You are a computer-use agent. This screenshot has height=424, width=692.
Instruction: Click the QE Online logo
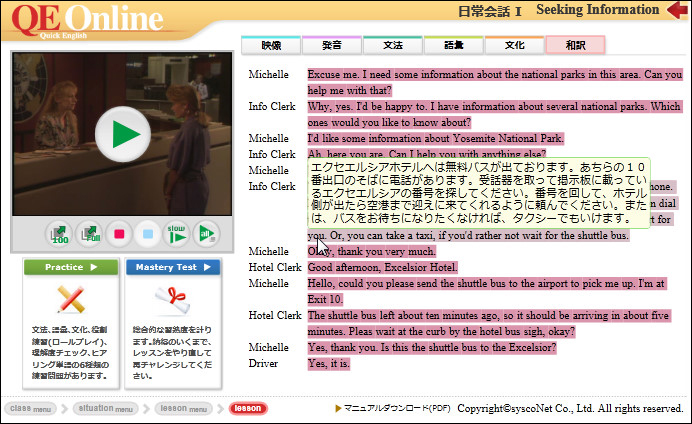87,21
